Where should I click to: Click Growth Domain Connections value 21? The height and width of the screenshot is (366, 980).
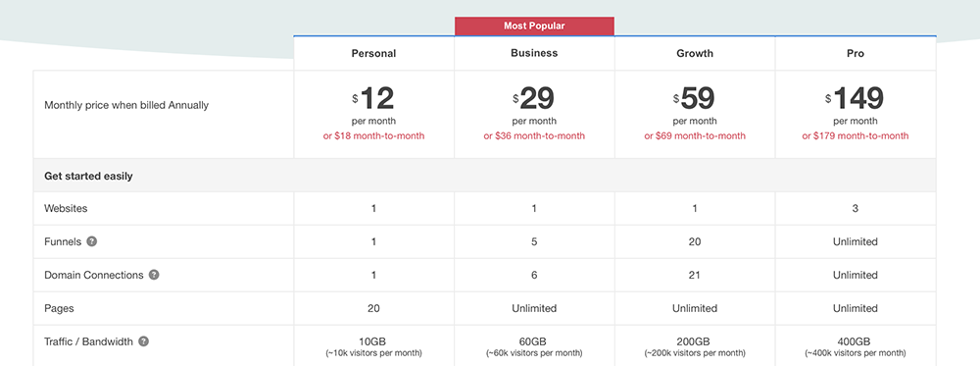[695, 275]
